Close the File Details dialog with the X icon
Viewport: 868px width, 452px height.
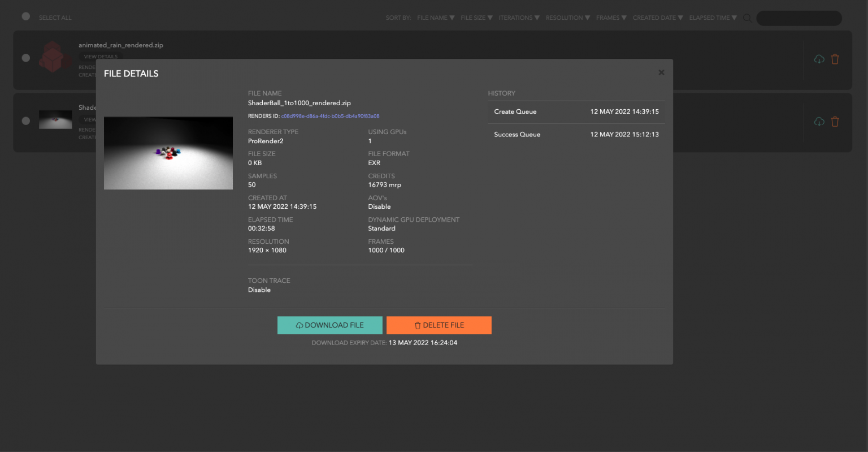[661, 72]
